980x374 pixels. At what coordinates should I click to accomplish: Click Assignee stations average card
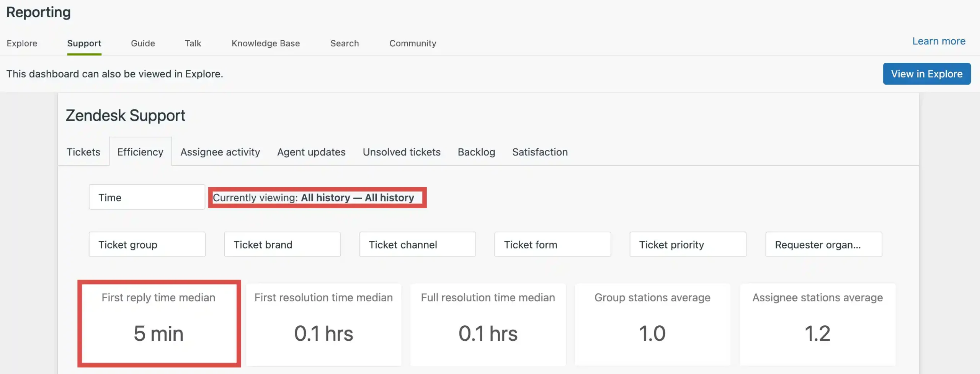(817, 324)
